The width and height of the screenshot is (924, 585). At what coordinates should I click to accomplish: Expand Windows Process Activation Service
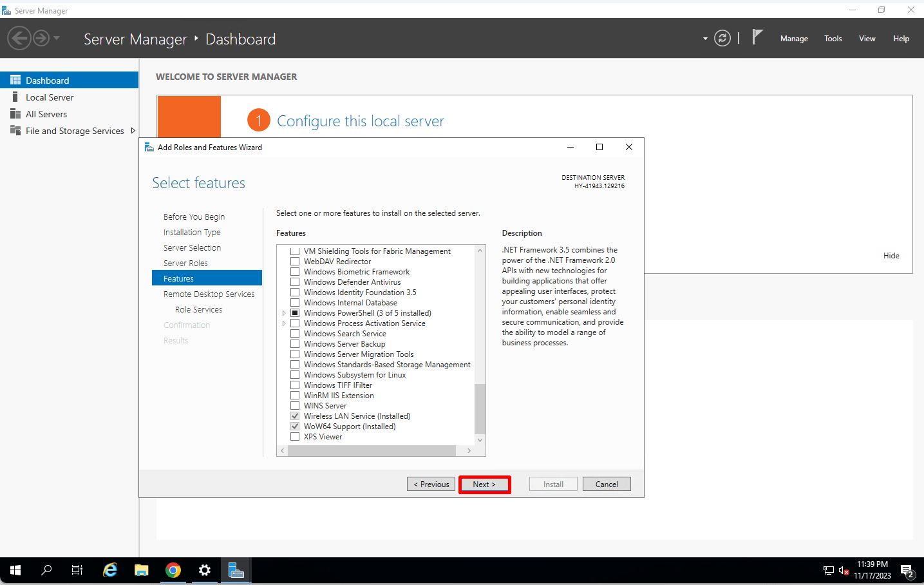(284, 323)
